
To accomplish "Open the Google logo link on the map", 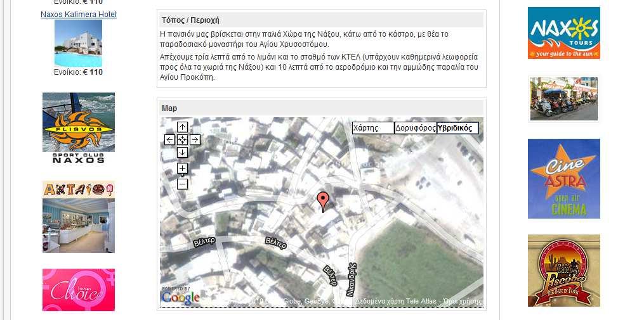I will 181,297.
